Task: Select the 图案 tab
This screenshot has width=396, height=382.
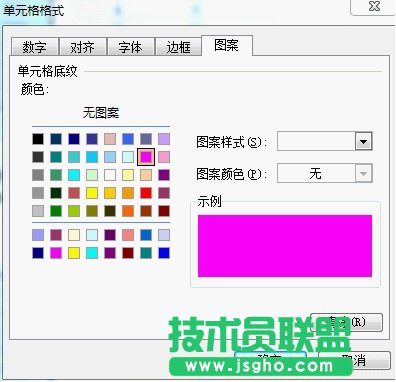Action: click(x=227, y=45)
